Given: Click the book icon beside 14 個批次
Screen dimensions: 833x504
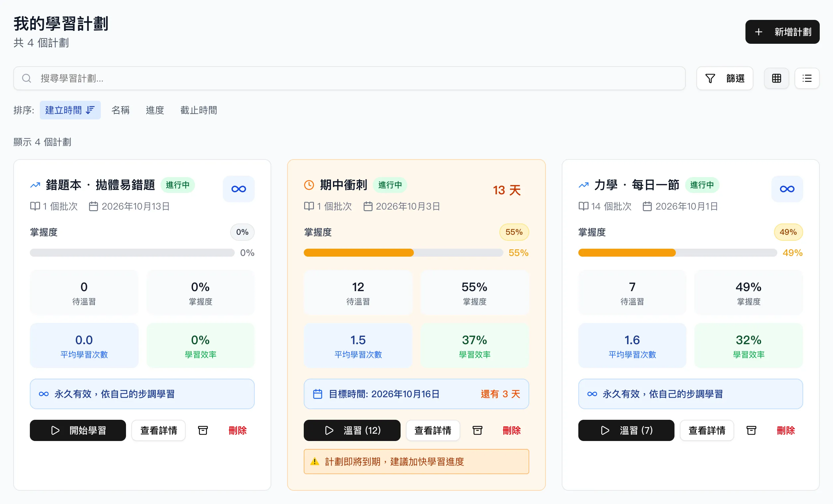Looking at the screenshot, I should click(584, 206).
